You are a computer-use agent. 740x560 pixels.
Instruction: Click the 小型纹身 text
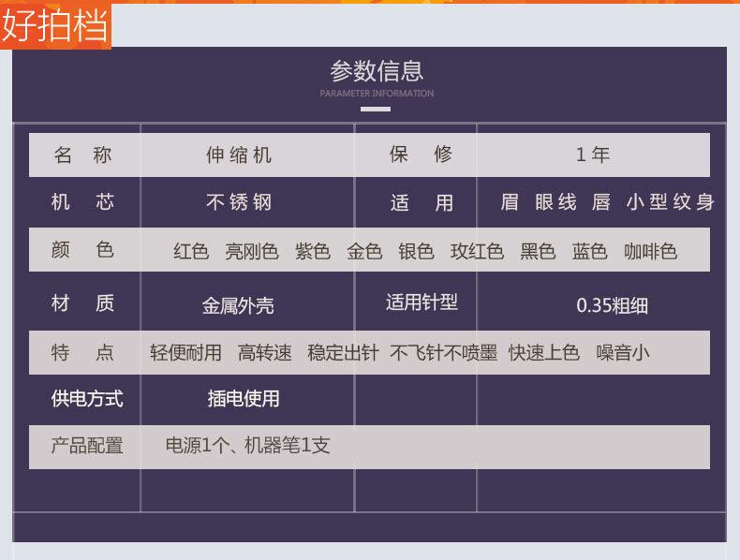pyautogui.click(x=670, y=202)
